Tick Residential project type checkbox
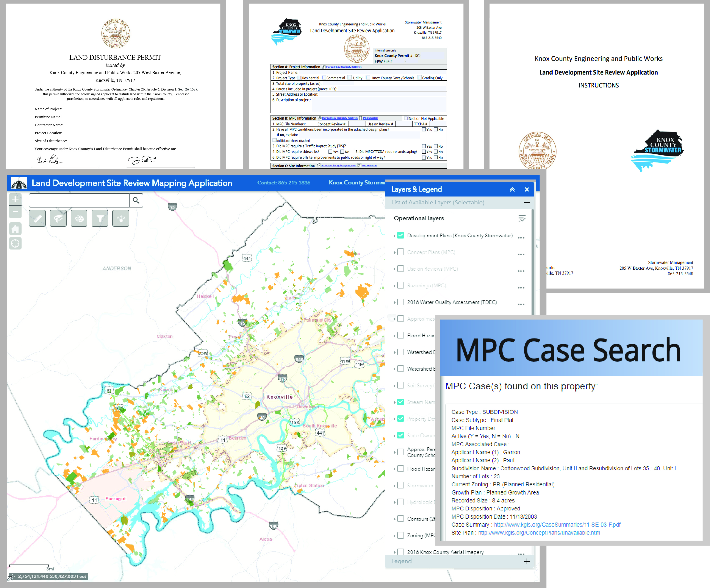Image resolution: width=710 pixels, height=588 pixels. point(299,78)
